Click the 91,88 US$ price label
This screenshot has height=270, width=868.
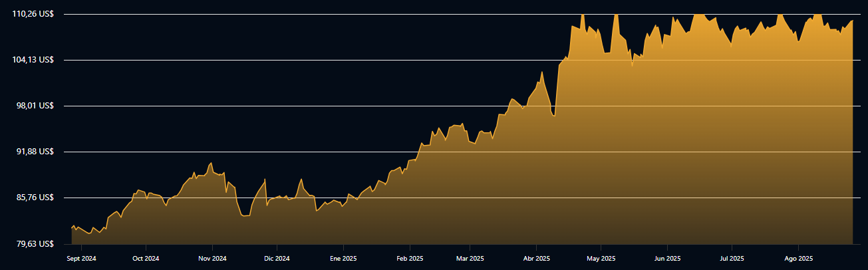[x=35, y=151]
